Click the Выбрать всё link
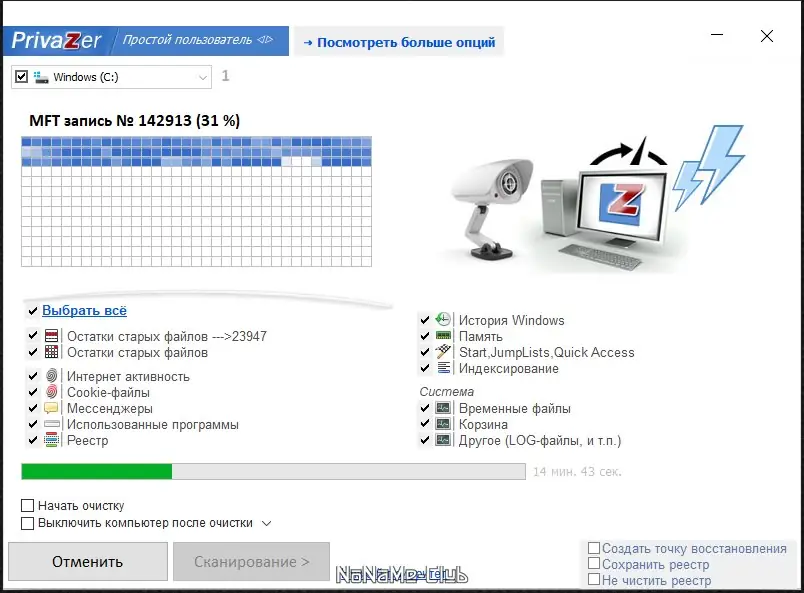The image size is (804, 593). click(x=84, y=310)
